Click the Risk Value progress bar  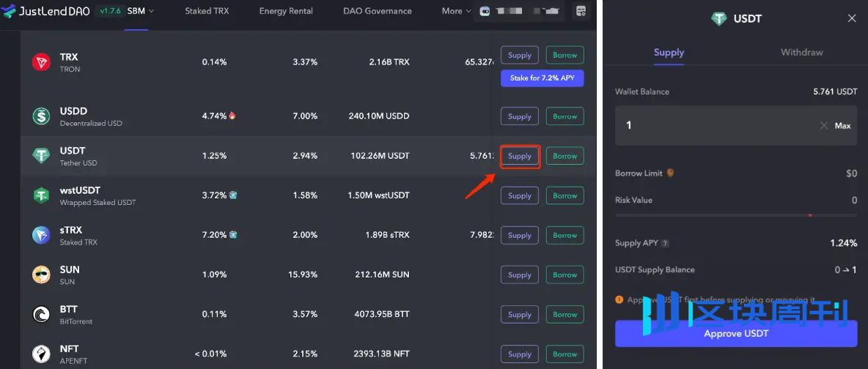tap(736, 215)
